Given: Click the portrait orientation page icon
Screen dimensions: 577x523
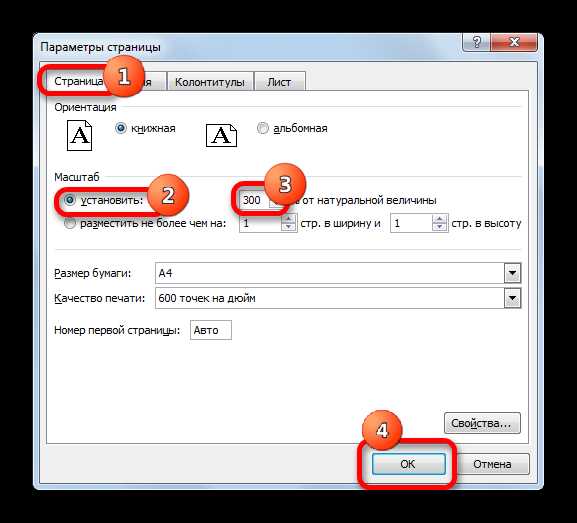Looking at the screenshot, I should click(79, 135).
